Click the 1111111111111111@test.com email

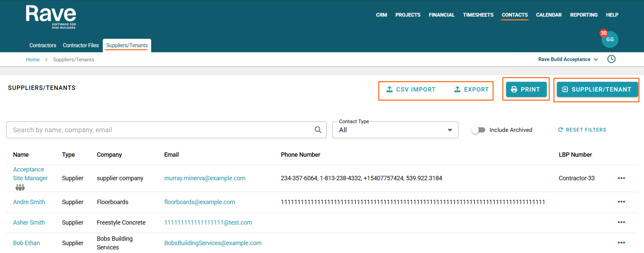[x=208, y=222]
